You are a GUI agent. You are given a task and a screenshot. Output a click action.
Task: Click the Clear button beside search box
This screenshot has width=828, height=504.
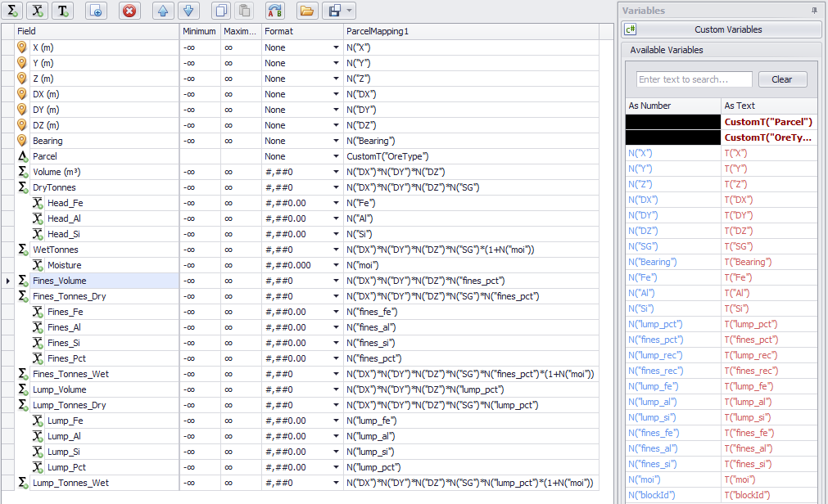point(782,79)
